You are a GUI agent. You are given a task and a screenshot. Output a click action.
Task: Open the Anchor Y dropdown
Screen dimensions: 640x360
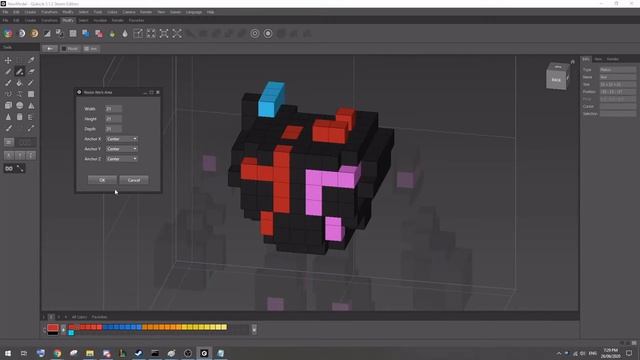coord(122,149)
